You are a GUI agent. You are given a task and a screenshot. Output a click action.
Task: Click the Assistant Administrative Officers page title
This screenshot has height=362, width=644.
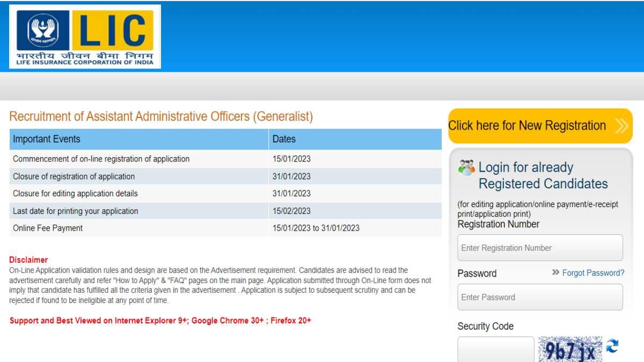pyautogui.click(x=161, y=116)
